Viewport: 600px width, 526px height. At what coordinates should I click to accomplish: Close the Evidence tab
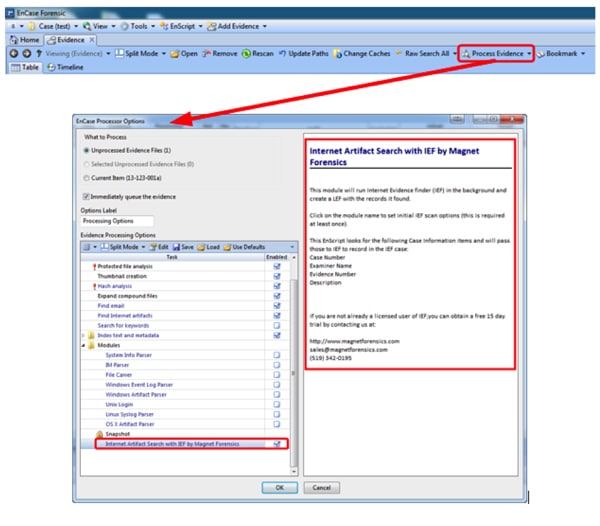(92, 40)
